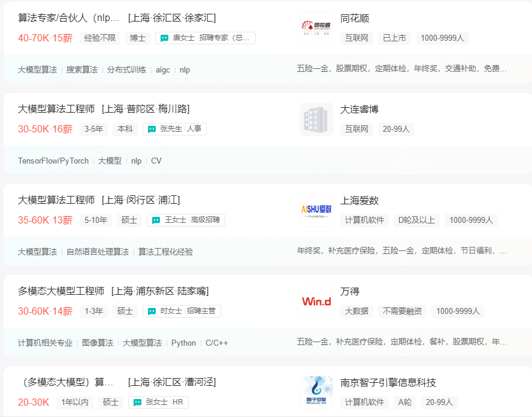Click the 算法工程化经验 skill tag
The image size is (532, 417).
point(165,252)
